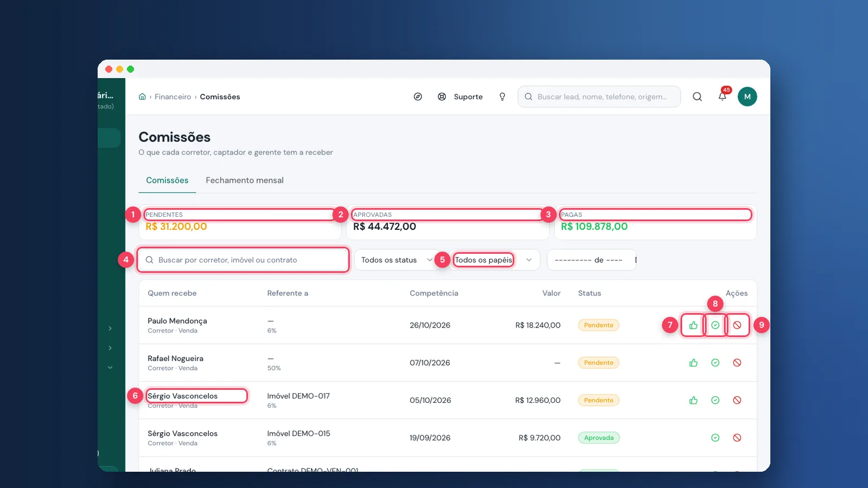Go to Financeiro in the breadcrumb
The image size is (868, 488).
point(173,97)
